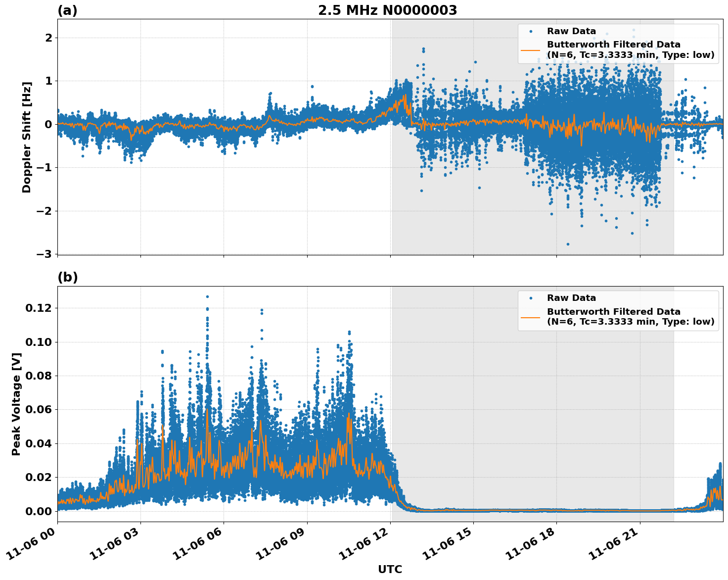728x580 pixels.
Task: Click orange Butterworth line in Peak Voltage legend
Action: [x=531, y=316]
